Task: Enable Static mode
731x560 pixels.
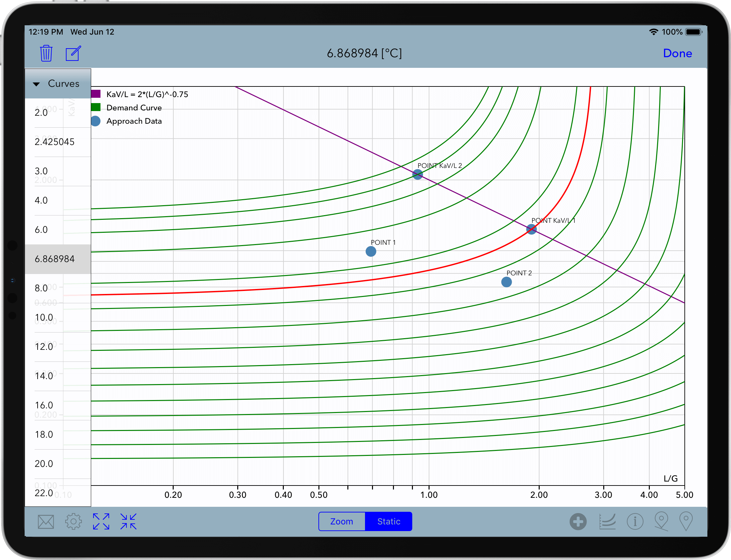Action: 389,521
